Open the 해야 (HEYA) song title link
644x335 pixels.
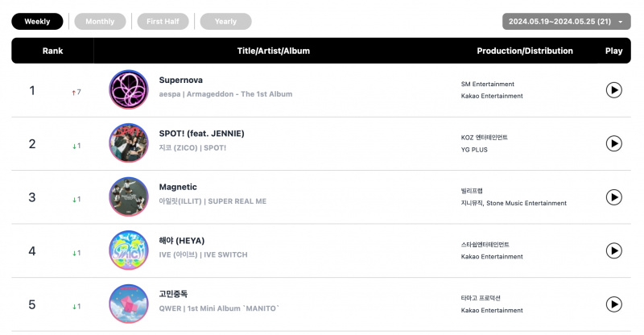[182, 241]
